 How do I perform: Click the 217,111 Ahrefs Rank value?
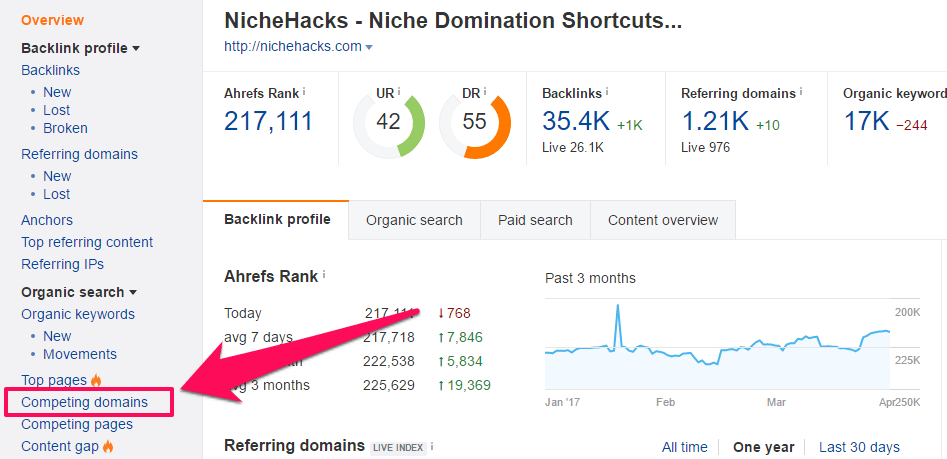pos(268,121)
